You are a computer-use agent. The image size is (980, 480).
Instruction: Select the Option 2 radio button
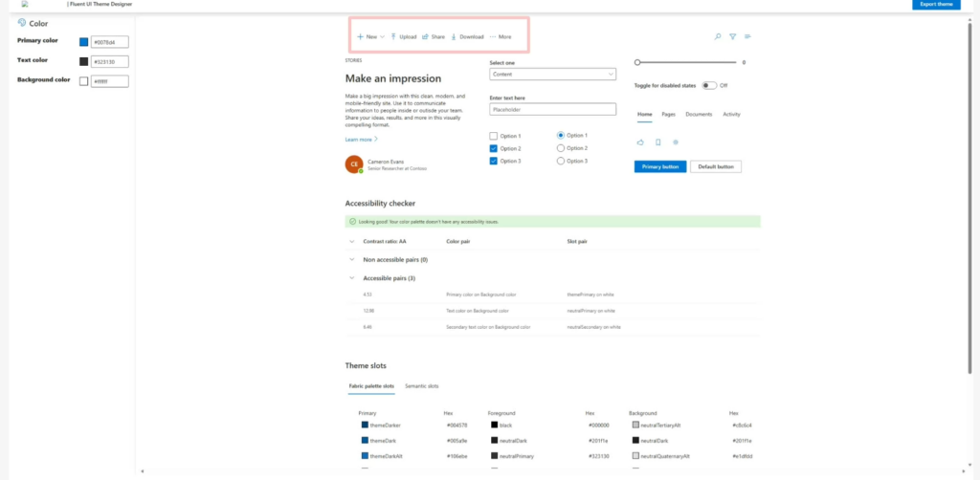[x=561, y=148]
